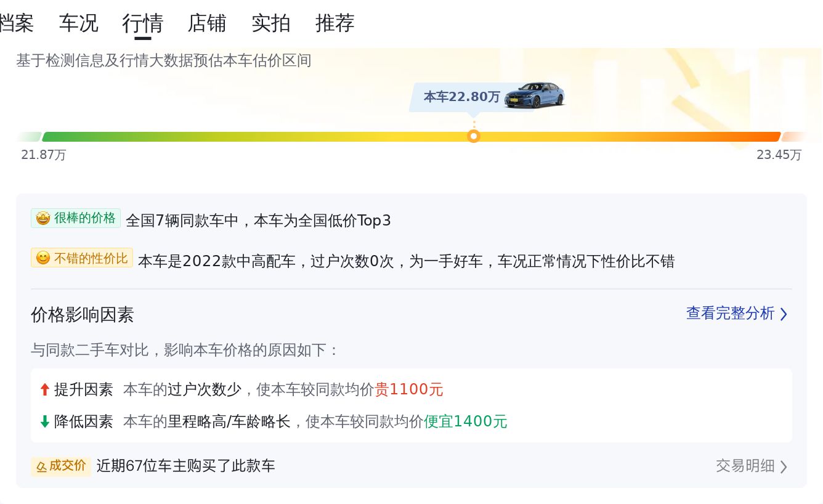823x504 pixels.
Task: Open the 档案 tab
Action: tap(17, 23)
